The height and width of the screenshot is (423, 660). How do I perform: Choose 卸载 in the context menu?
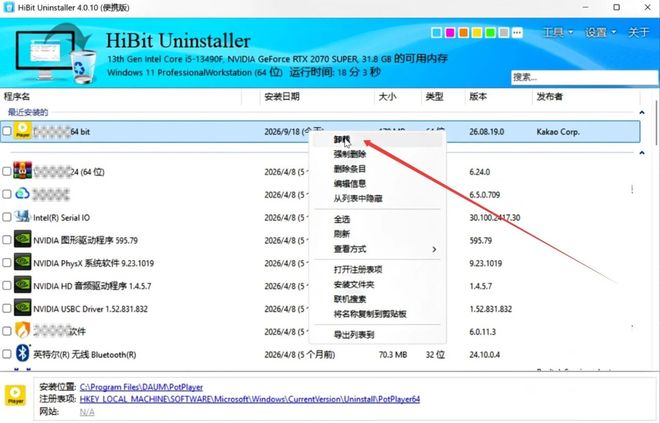(x=377, y=139)
